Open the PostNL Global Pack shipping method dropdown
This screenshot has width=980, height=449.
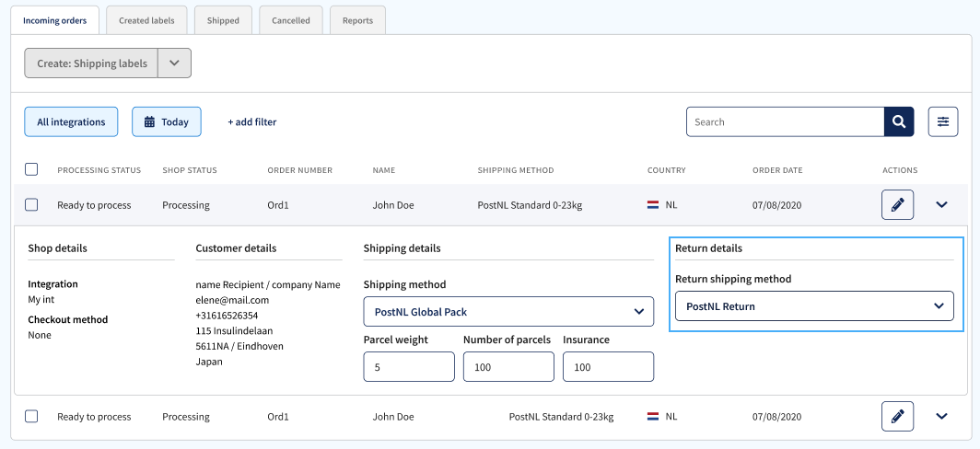coord(508,312)
